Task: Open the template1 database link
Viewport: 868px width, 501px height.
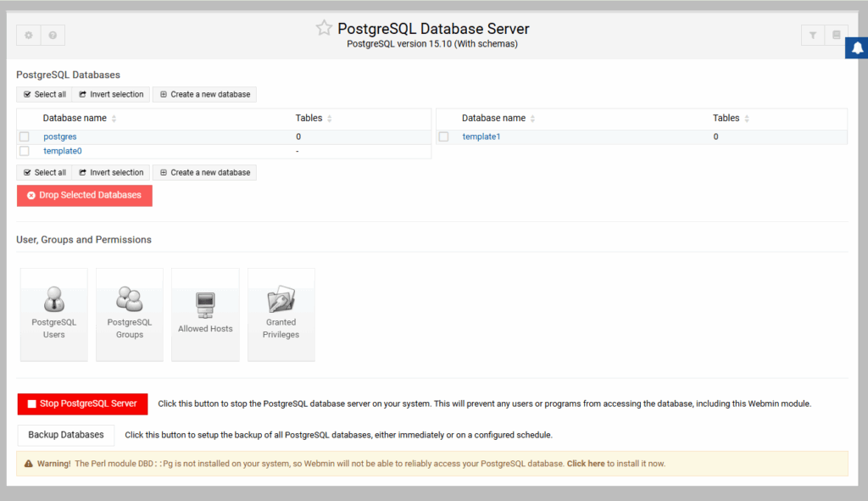Action: (x=481, y=136)
